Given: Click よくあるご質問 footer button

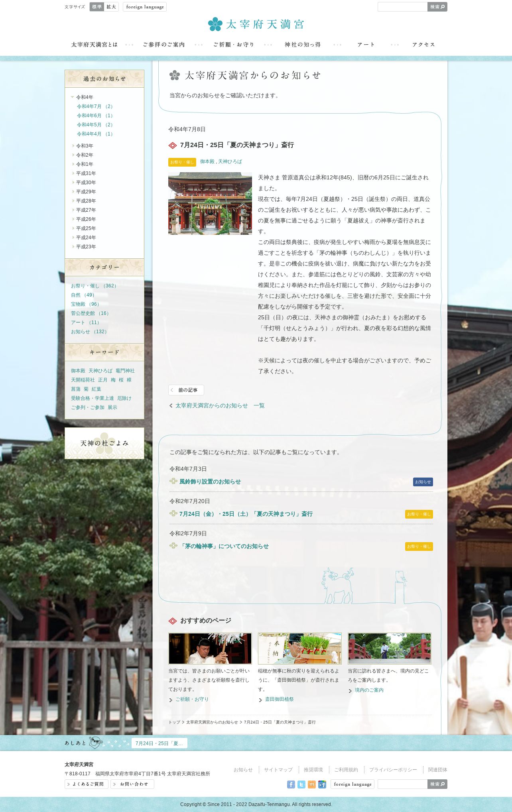Looking at the screenshot, I should (x=87, y=784).
